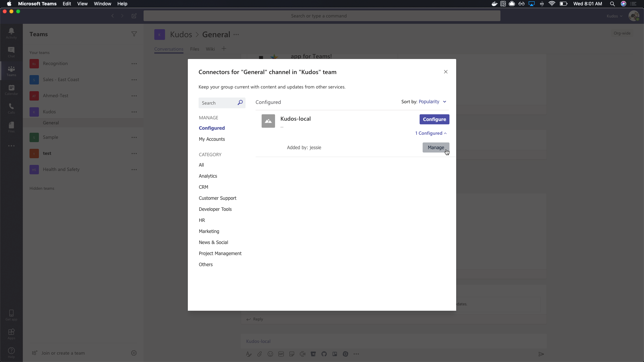Open Spotlight search in menu bar
Screen dimensions: 644x362
[612, 4]
